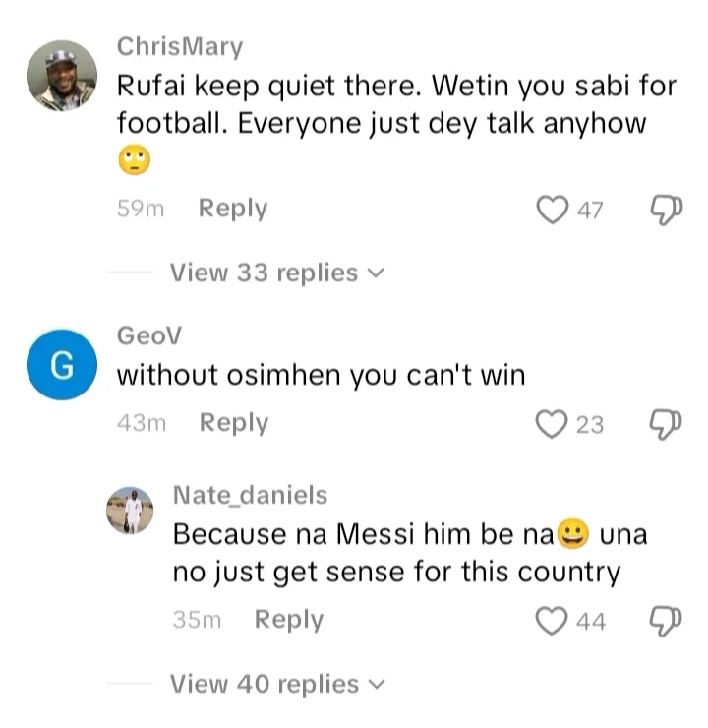
Task: Dislike ChrisMary's comment
Action: [x=665, y=210]
